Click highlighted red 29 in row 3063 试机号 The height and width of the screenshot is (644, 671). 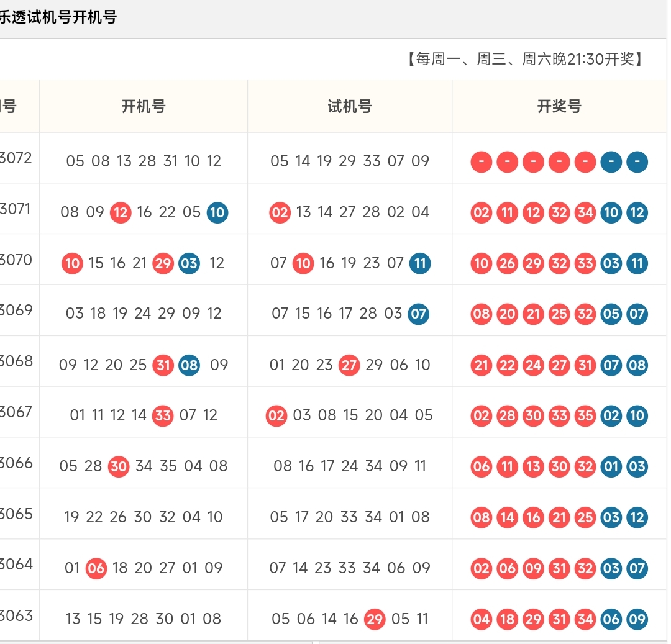click(375, 619)
